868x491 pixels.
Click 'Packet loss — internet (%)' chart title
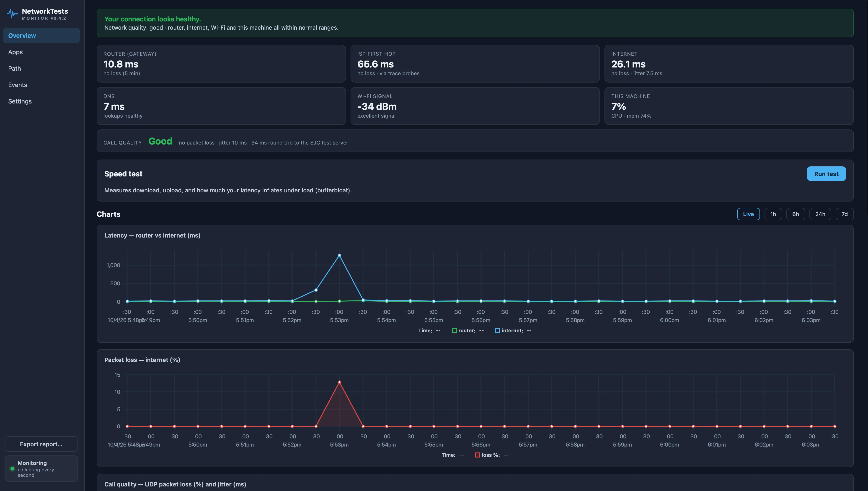pos(142,360)
